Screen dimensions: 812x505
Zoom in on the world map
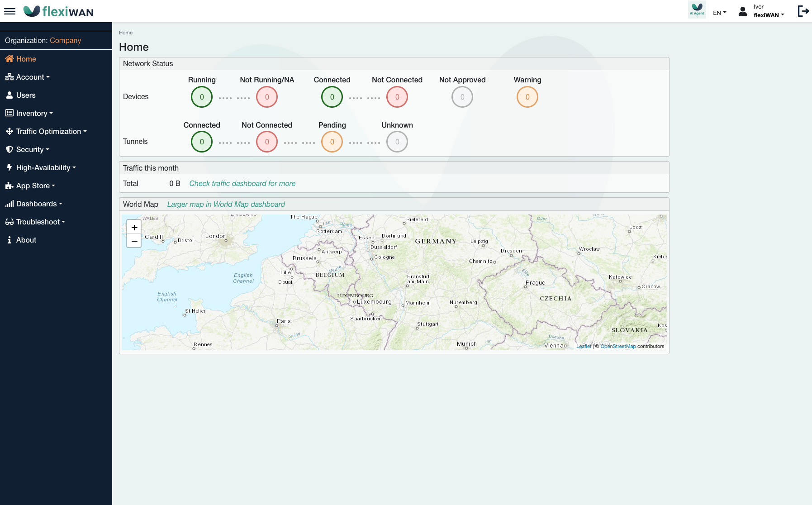(x=134, y=228)
